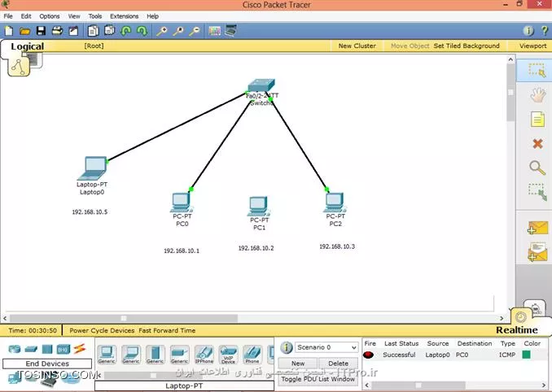The height and width of the screenshot is (392, 552).
Task: Click the Paste toolbar icon
Action: point(109,31)
